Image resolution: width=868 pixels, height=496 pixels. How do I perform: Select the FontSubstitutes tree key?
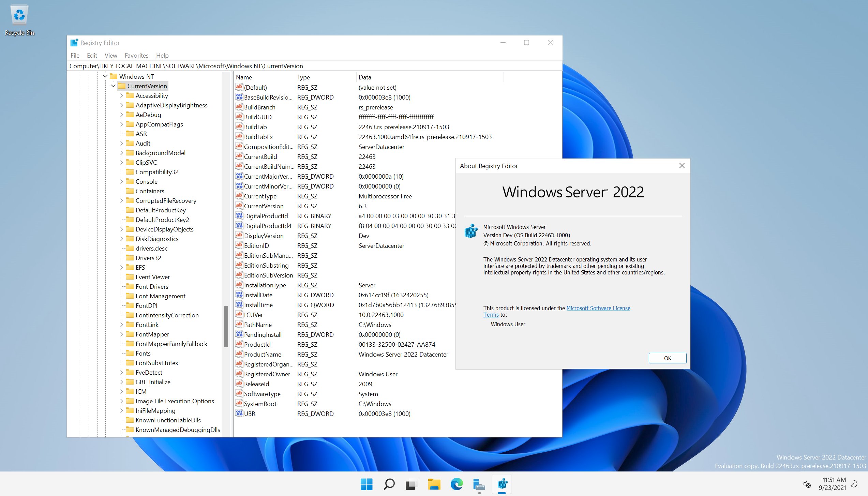pyautogui.click(x=156, y=363)
